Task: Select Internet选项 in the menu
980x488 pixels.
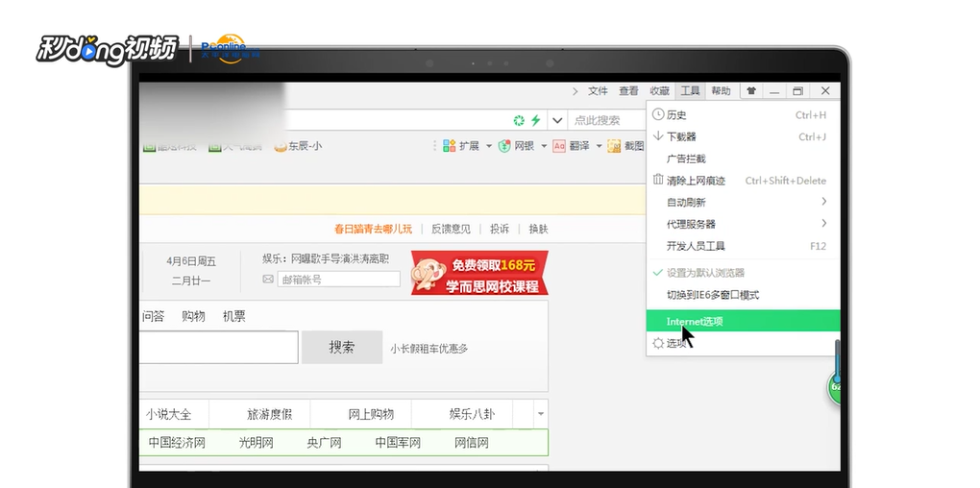Action: tap(743, 321)
